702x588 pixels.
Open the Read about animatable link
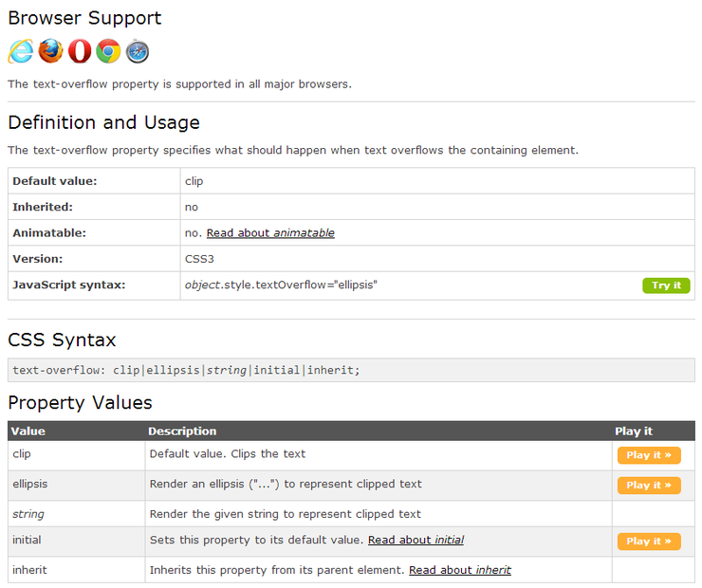pyautogui.click(x=270, y=233)
